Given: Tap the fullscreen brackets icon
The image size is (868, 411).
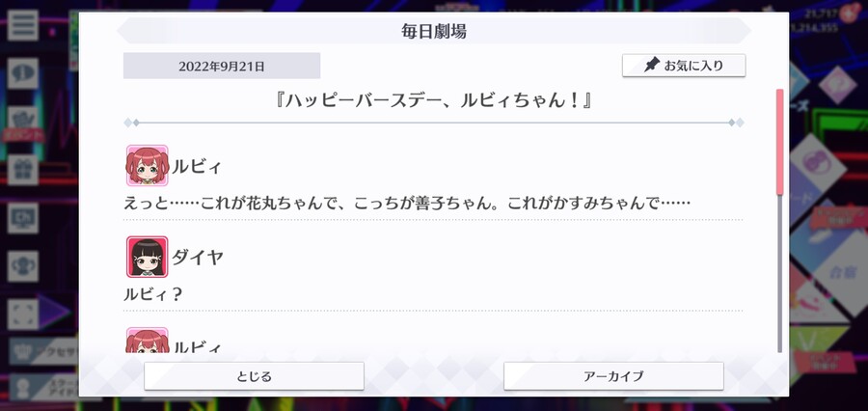Looking at the screenshot, I should click(x=23, y=315).
